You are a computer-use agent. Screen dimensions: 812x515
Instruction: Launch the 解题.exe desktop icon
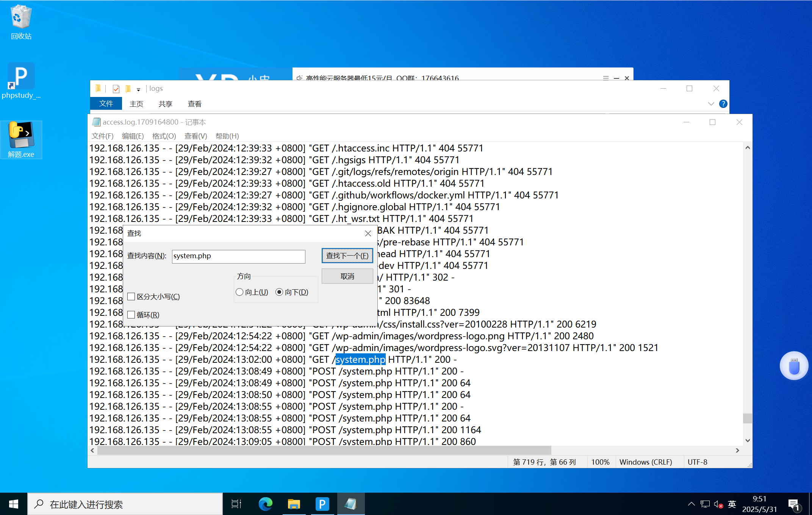pos(21,139)
